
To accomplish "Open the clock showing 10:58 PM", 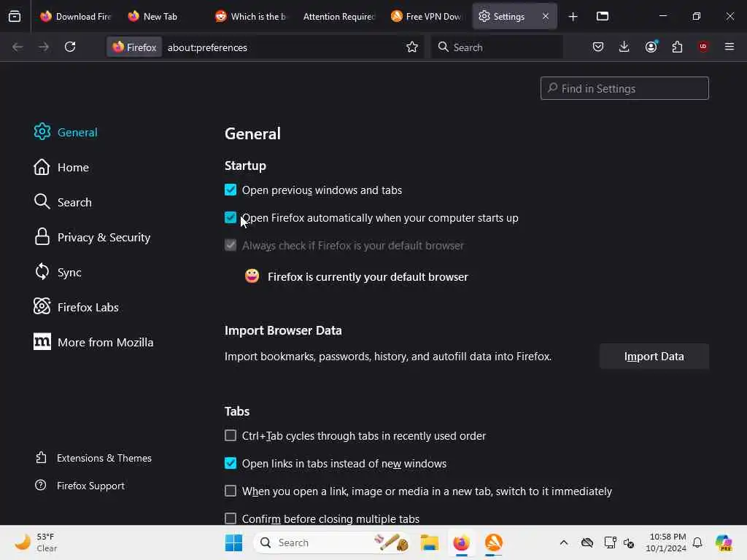I will 666,542.
